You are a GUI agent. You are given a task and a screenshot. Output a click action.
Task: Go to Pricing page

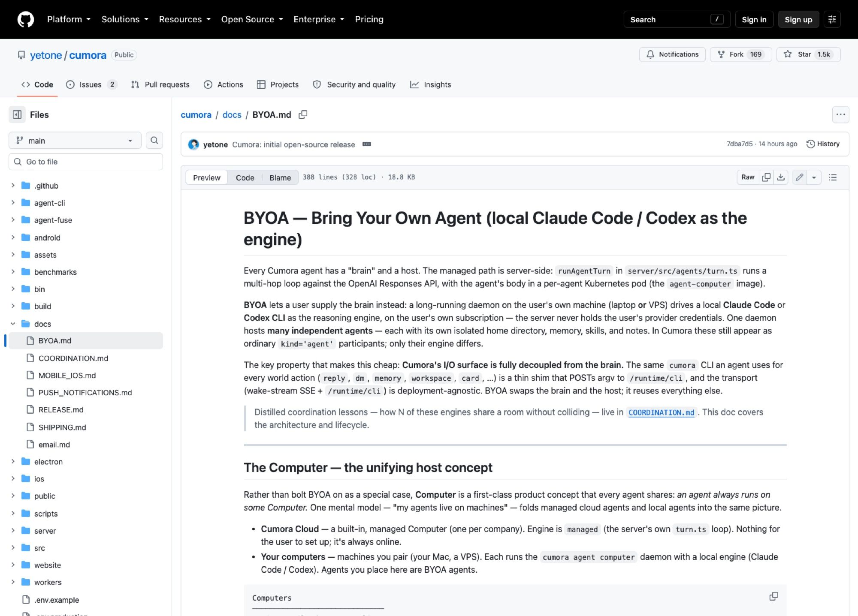point(369,19)
